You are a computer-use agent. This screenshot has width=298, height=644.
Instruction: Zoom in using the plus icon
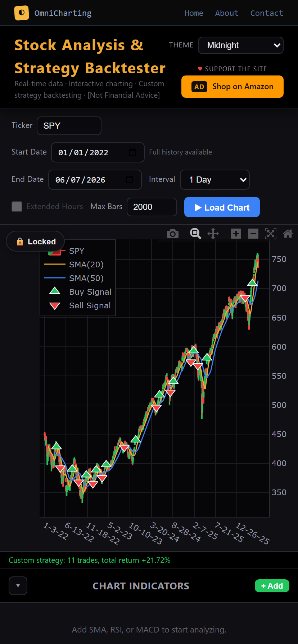point(236,234)
